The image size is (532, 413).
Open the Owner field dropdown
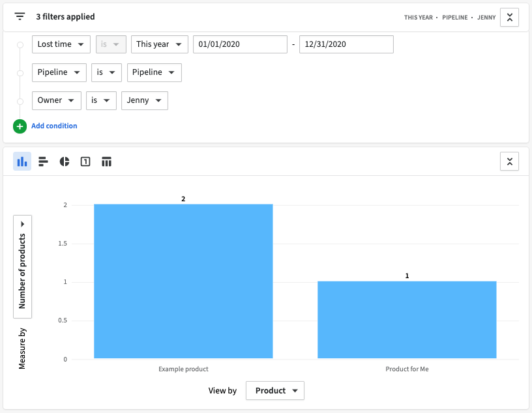[x=57, y=101]
